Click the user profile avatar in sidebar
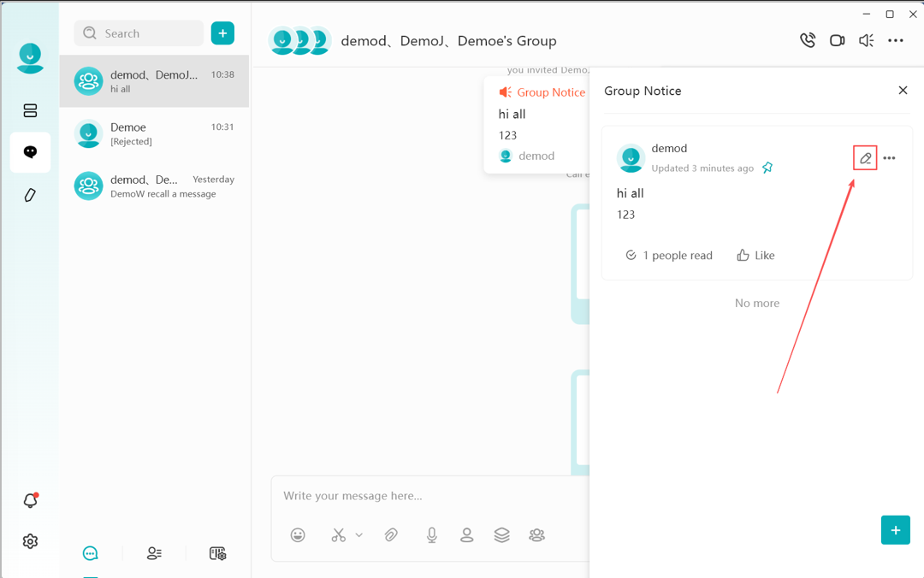 30,58
